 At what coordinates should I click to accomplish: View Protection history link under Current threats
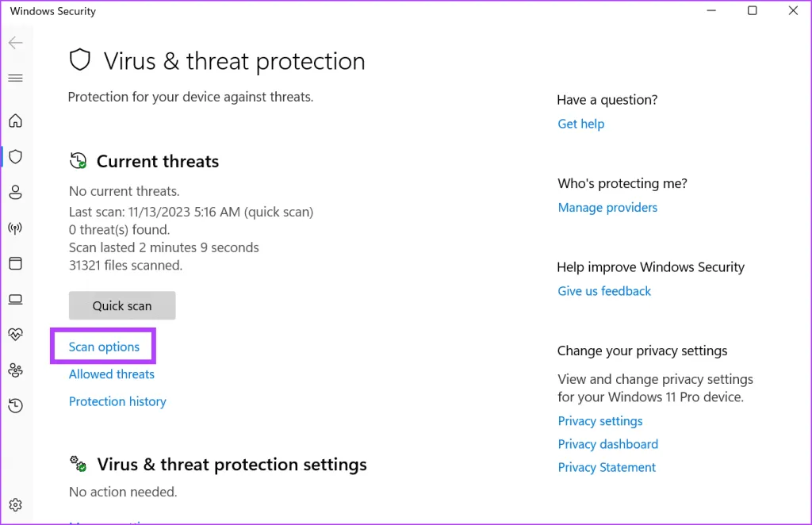(x=117, y=401)
